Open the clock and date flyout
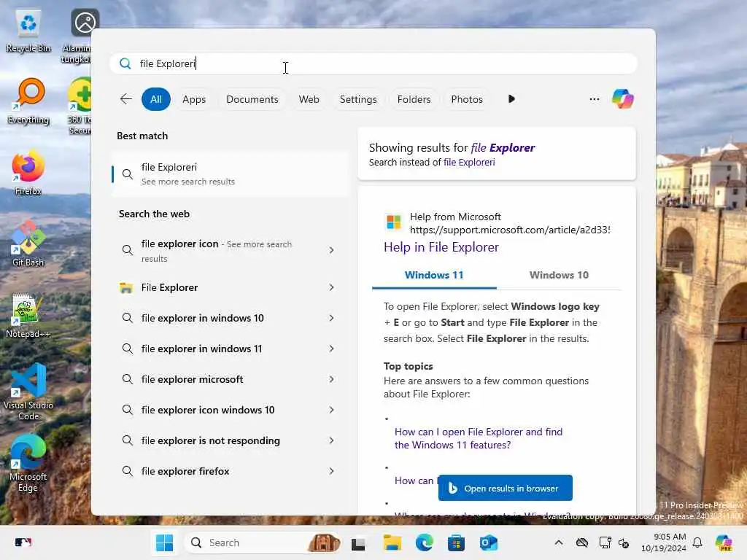 click(663, 542)
